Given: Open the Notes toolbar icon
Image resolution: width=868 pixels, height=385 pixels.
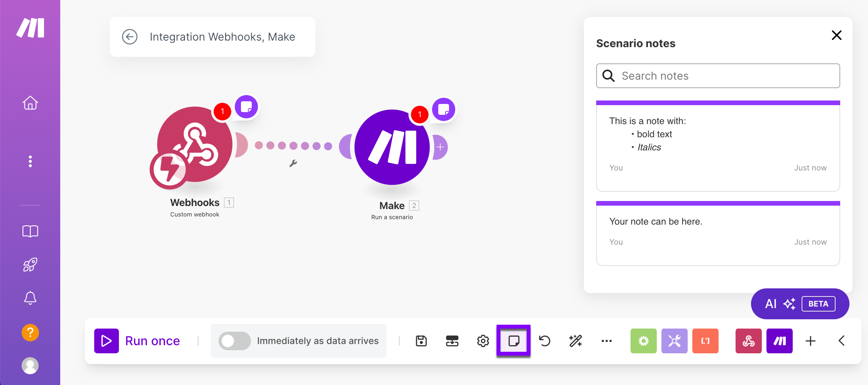Looking at the screenshot, I should [514, 341].
